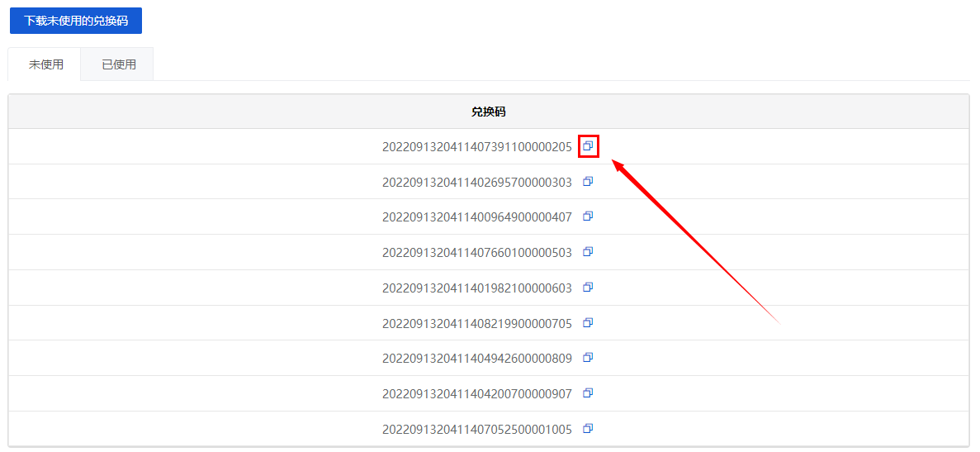This screenshot has width=980, height=452.
Task: Click the 下载未使用的兑换码 button
Action: tap(76, 21)
